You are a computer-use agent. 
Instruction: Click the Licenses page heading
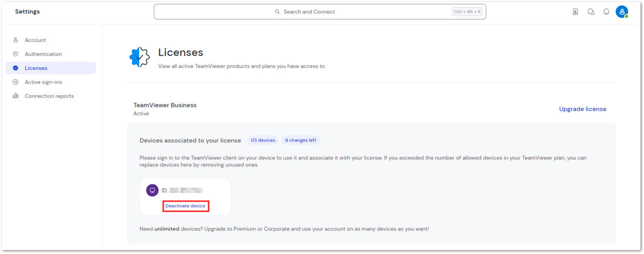coord(181,52)
